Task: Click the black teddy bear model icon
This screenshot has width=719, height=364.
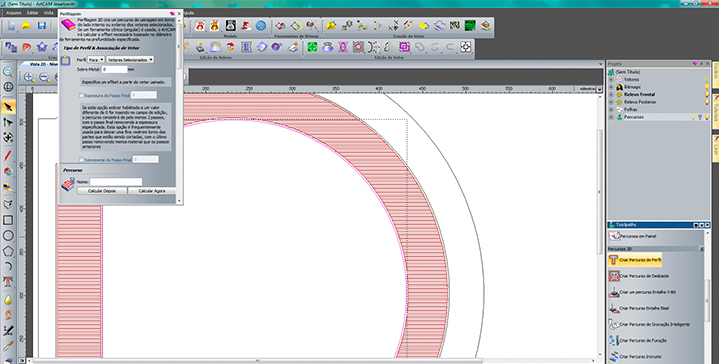Action: pyautogui.click(x=231, y=26)
